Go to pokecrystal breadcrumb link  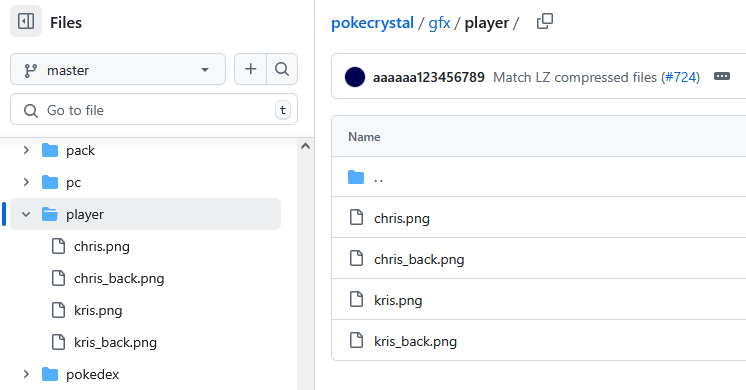372,23
